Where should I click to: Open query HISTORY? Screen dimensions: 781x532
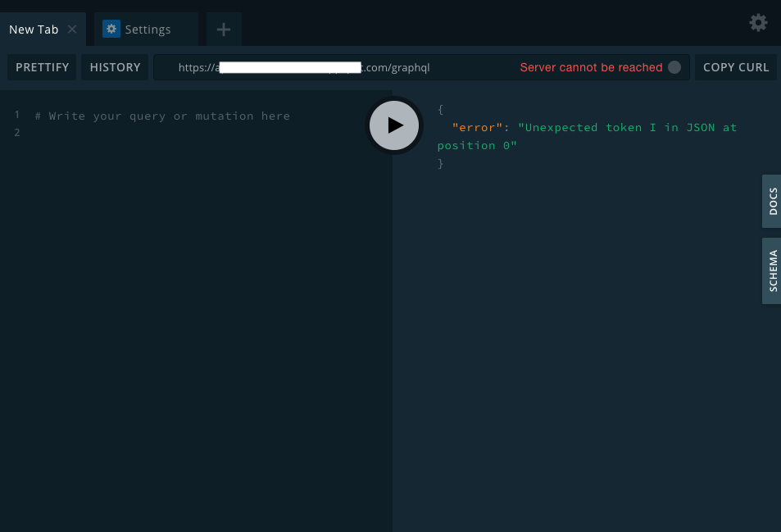(x=115, y=67)
